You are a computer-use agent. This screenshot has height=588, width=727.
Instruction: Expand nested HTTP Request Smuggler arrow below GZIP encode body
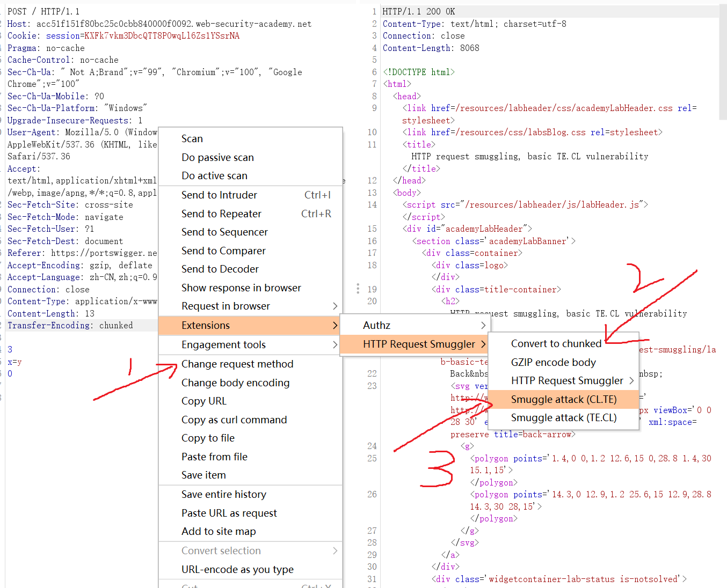631,380
